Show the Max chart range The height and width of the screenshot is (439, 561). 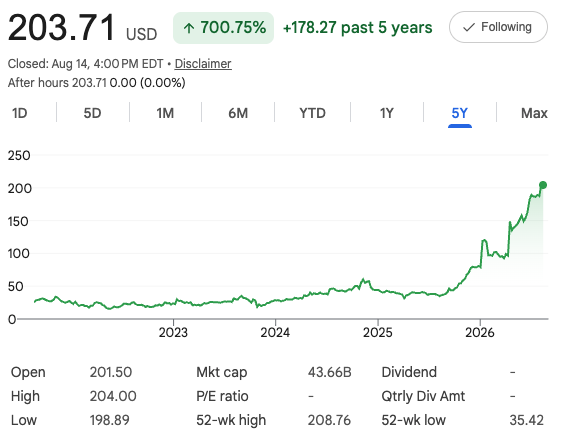coord(534,113)
